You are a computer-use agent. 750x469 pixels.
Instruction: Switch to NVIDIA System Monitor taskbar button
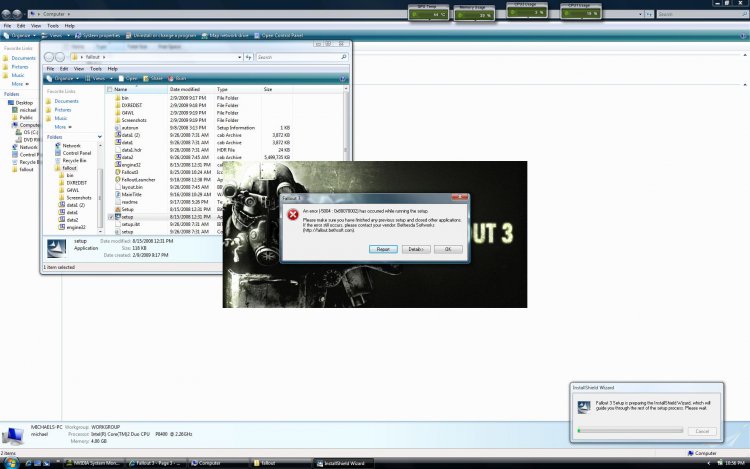click(94, 463)
